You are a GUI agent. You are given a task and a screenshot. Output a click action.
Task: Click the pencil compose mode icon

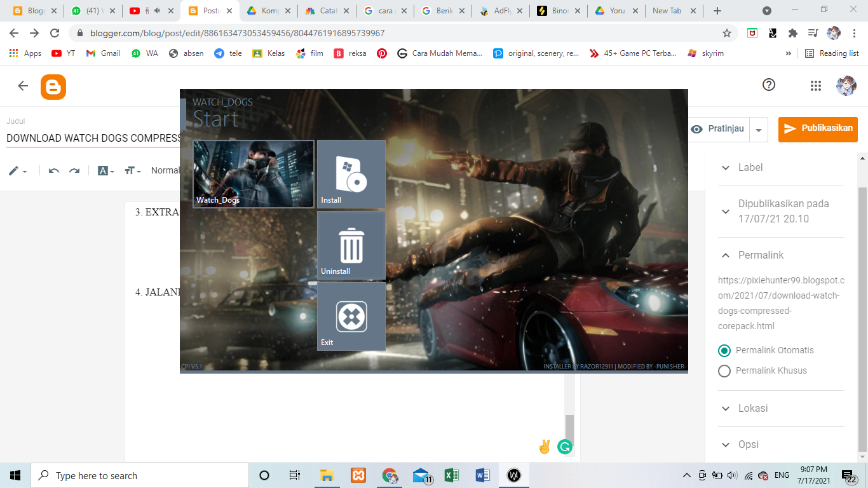(18, 170)
